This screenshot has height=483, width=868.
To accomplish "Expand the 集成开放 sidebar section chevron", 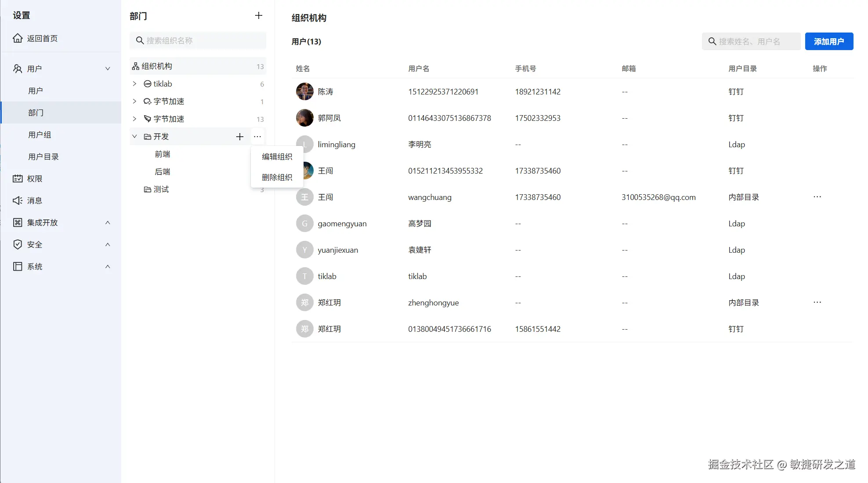I will (x=108, y=222).
